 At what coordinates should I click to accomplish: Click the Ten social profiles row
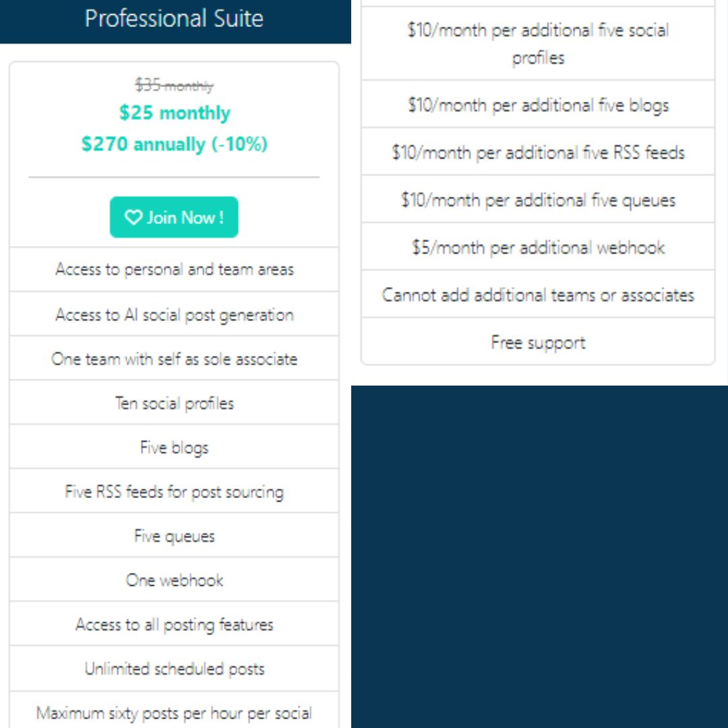[174, 402]
